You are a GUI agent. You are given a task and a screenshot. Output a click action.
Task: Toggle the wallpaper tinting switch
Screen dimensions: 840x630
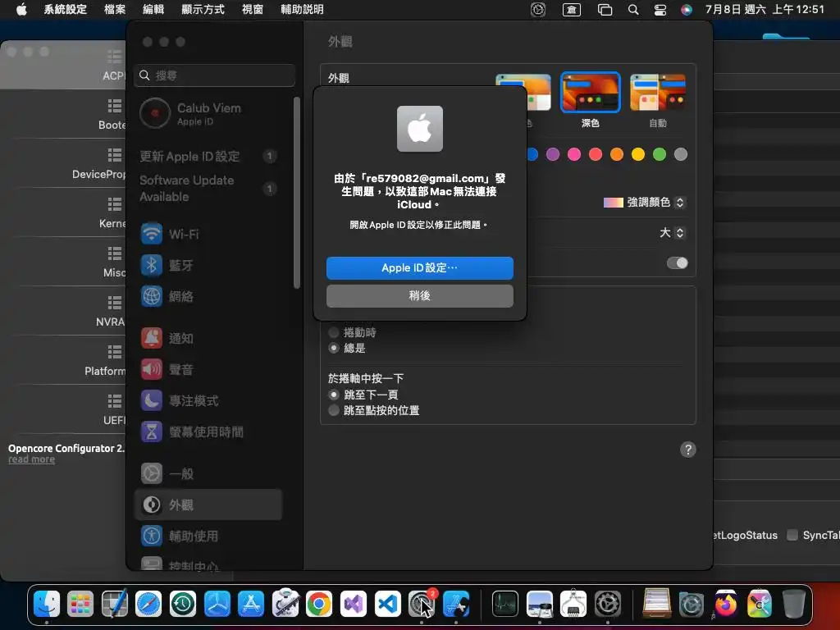click(677, 263)
